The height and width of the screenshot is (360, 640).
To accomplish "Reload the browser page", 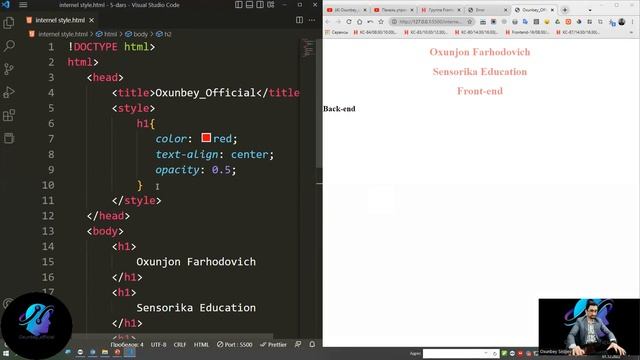I will 349,22.
